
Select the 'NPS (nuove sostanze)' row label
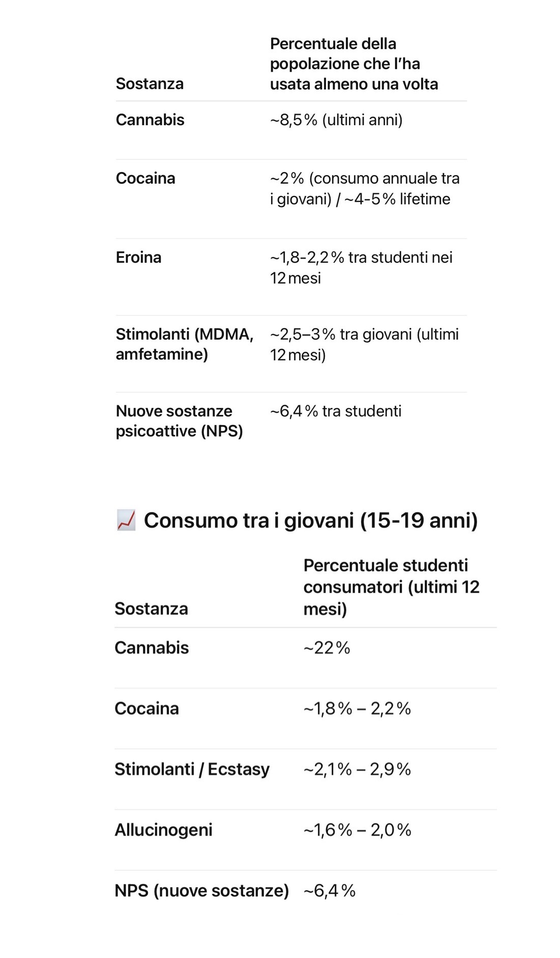[201, 890]
